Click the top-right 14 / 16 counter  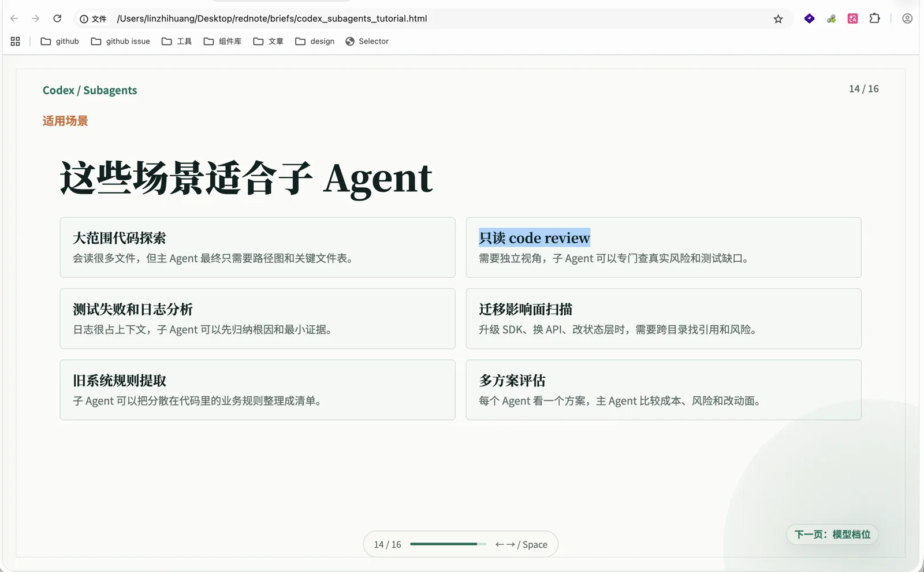[x=863, y=89]
